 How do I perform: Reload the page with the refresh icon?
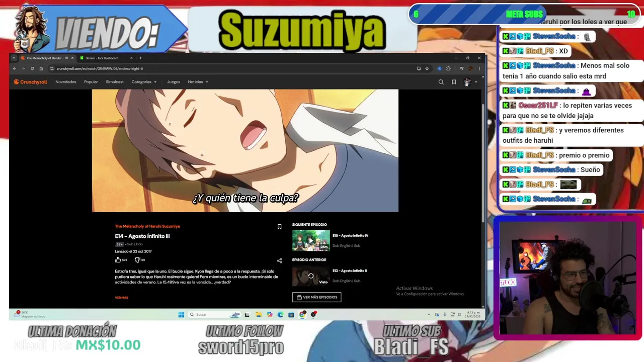click(x=32, y=68)
